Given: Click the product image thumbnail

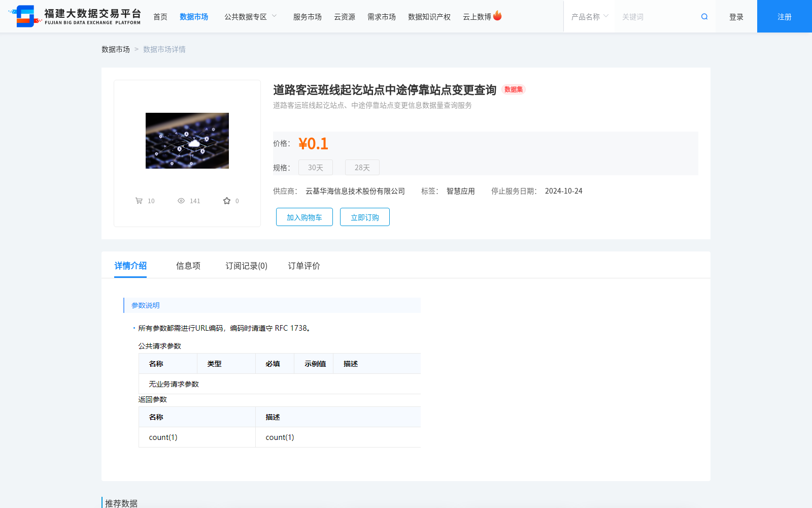Looking at the screenshot, I should 187,141.
